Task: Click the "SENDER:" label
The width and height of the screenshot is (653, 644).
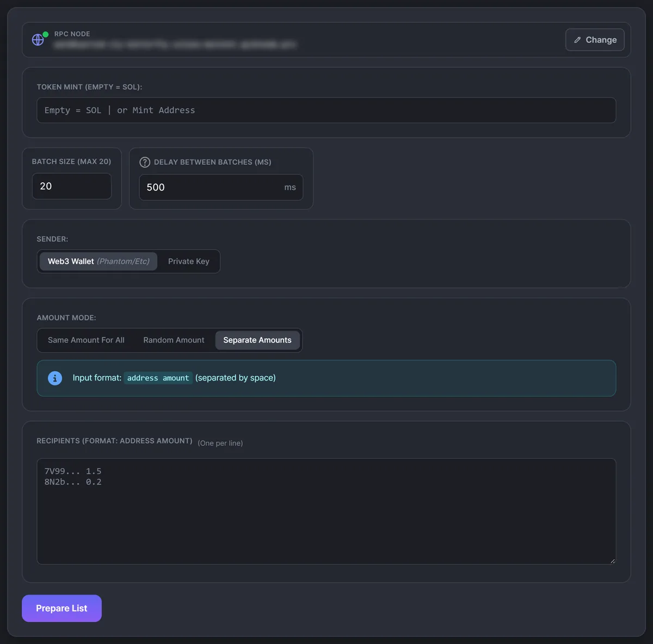Action: 52,239
